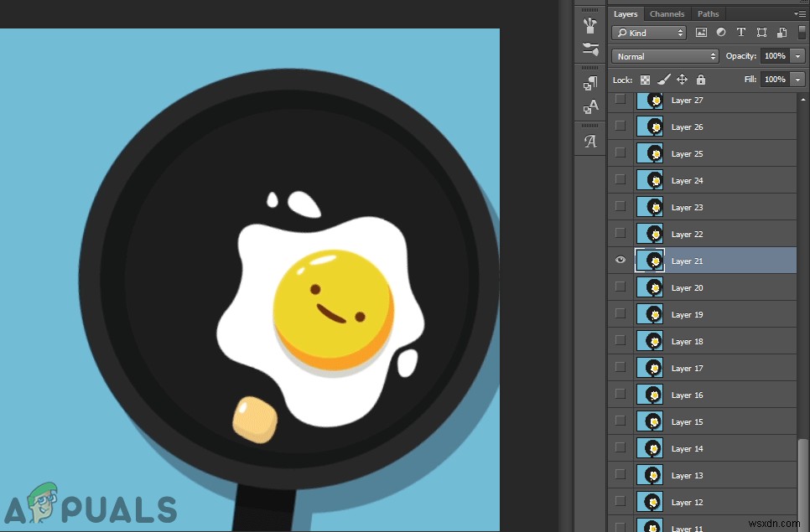The image size is (810, 532).
Task: Toggle the layer filtering switch
Action: coord(802,32)
